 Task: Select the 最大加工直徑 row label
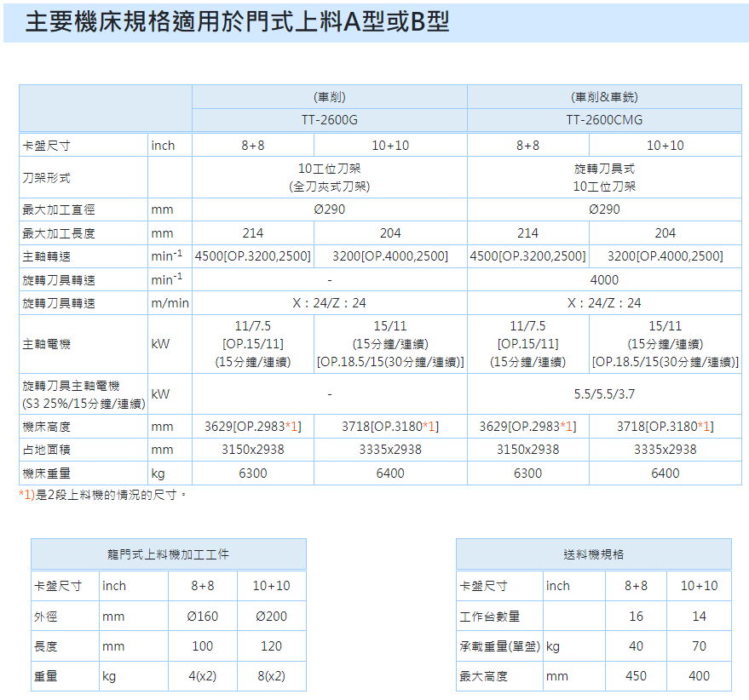point(59,209)
